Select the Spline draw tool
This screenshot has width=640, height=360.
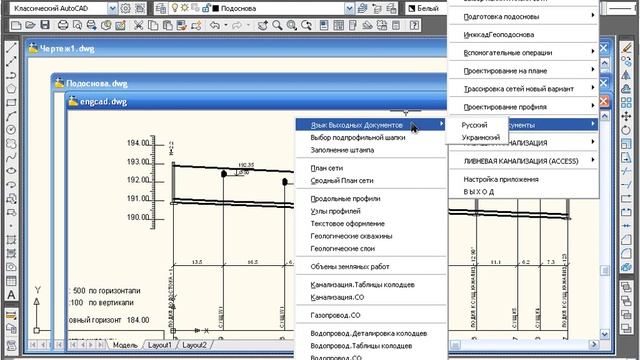tap(11, 157)
